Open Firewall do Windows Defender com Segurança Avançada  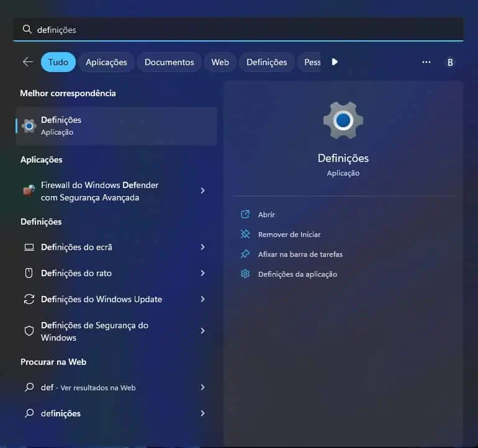coord(100,191)
